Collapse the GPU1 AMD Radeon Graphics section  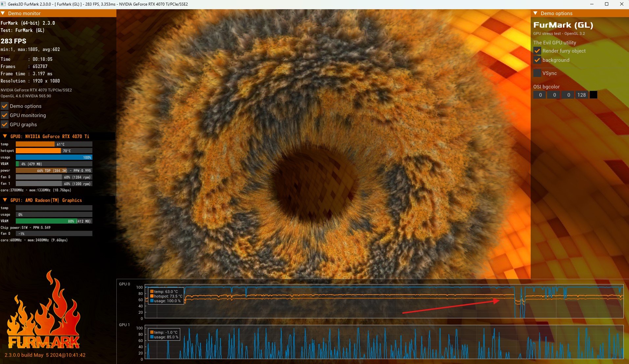click(x=5, y=200)
